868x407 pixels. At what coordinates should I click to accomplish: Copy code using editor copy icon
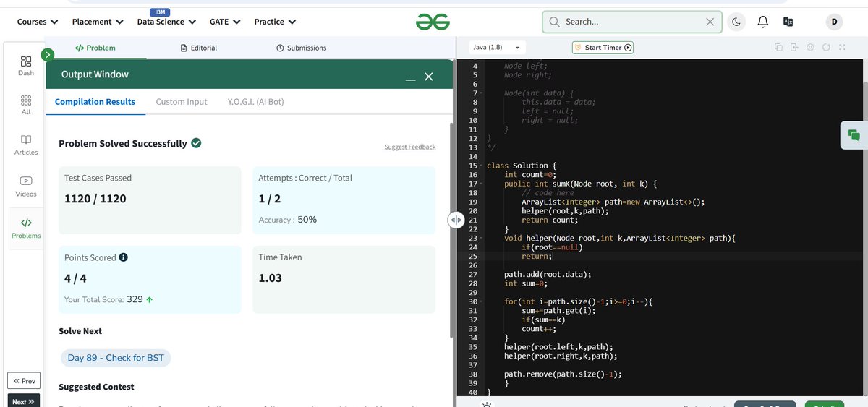coord(778,47)
